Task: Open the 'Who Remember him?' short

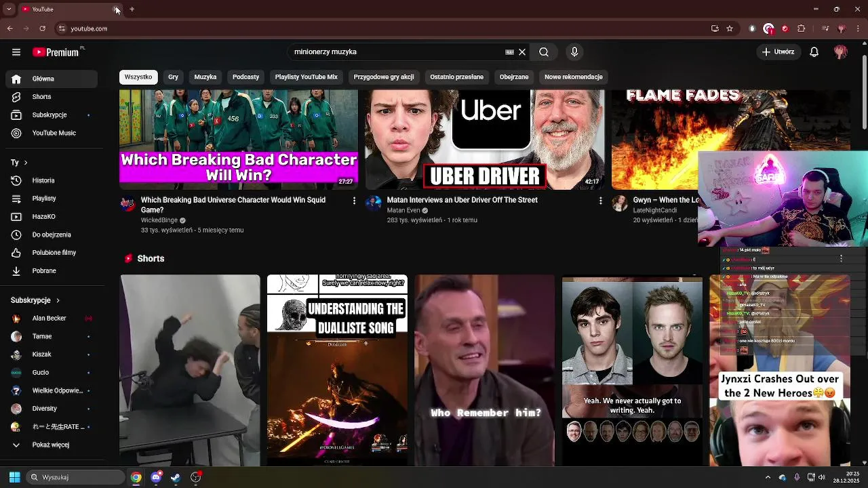Action: 484,370
